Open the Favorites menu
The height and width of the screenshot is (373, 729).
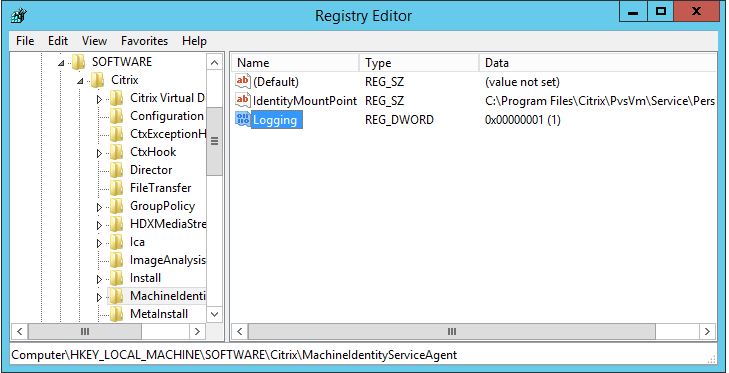(144, 41)
